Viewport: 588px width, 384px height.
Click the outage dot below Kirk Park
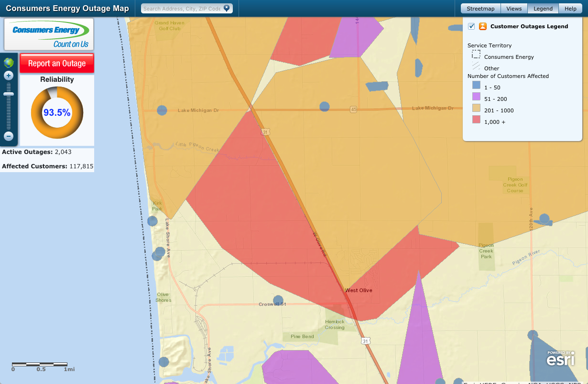point(152,221)
